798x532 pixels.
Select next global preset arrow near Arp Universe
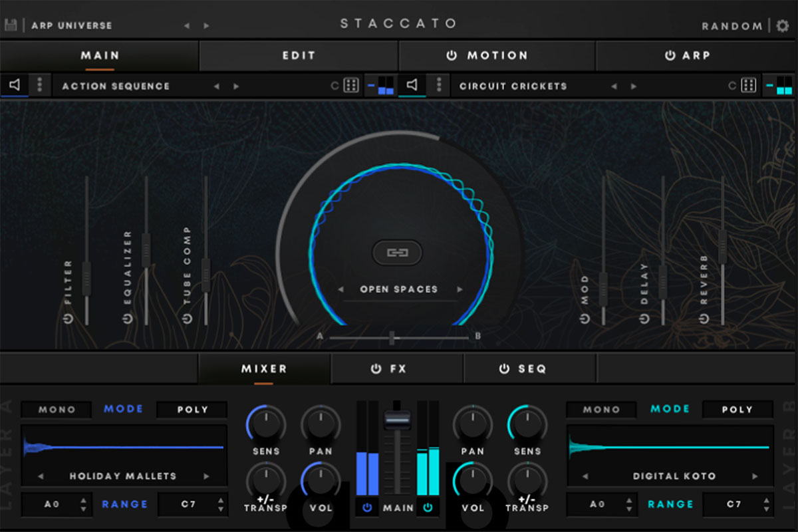(x=206, y=26)
